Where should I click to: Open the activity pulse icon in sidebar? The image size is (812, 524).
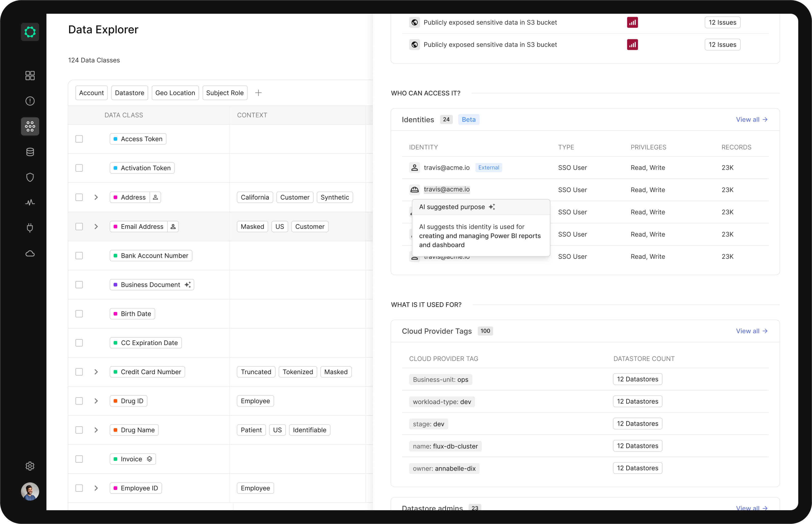tap(30, 203)
